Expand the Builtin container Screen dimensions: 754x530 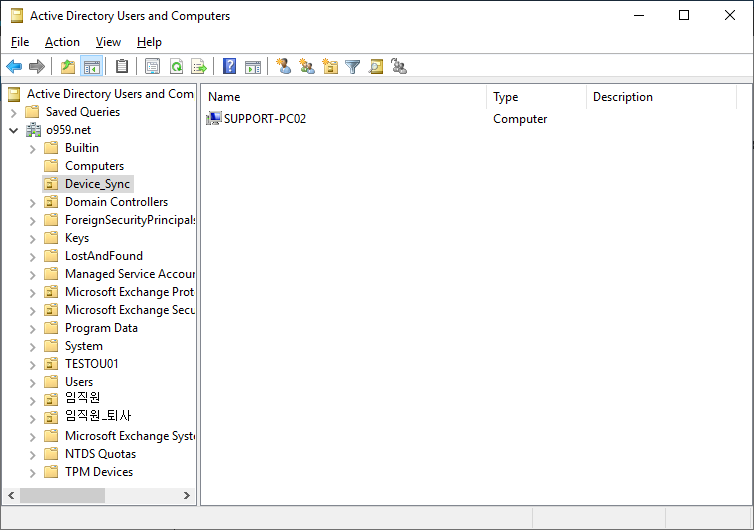tap(32, 149)
